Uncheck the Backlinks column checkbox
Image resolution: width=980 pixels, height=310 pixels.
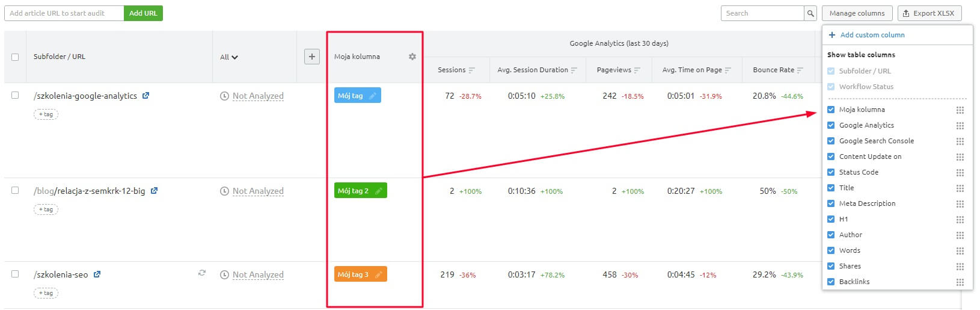[831, 282]
